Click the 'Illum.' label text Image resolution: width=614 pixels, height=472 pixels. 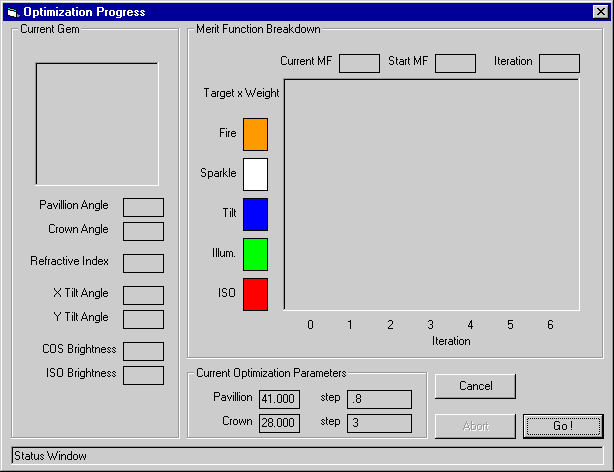224,253
